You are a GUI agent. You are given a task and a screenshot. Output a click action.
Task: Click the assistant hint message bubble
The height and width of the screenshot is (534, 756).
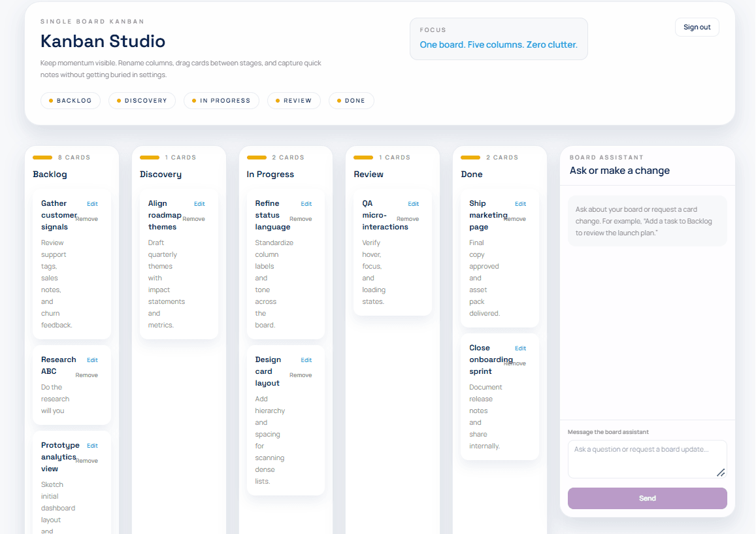click(647, 221)
